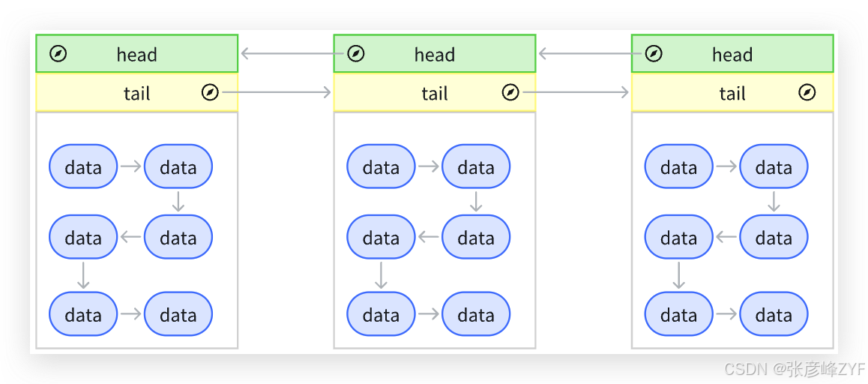The height and width of the screenshot is (384, 868).
Task: Select the rightmost green head box
Action: point(732,54)
